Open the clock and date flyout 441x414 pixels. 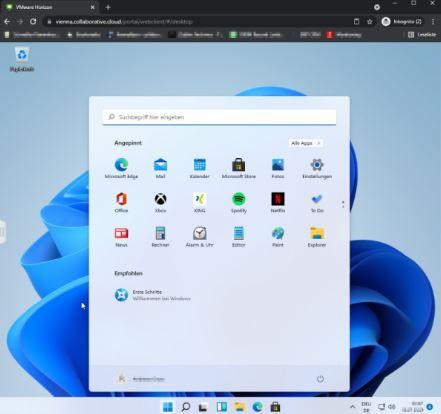coord(413,407)
